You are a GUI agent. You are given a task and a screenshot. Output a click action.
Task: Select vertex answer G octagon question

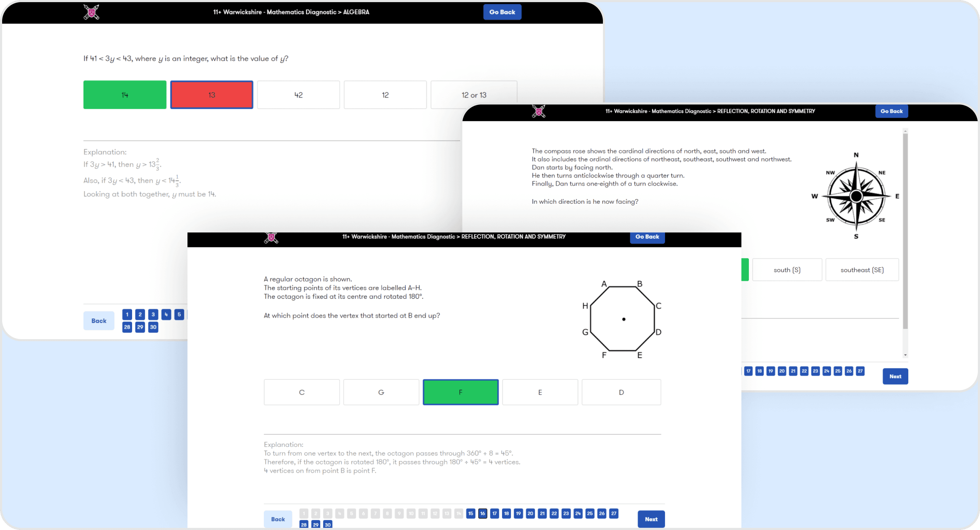click(x=381, y=392)
